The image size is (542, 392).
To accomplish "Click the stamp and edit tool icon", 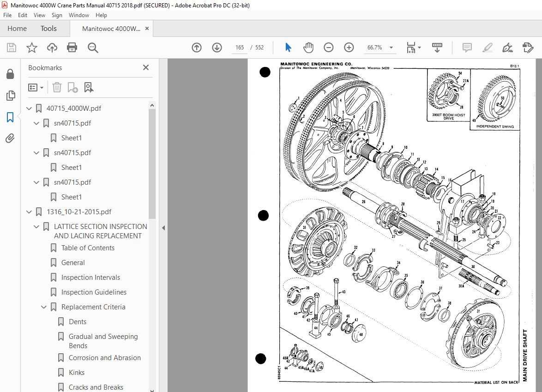I will (528, 48).
